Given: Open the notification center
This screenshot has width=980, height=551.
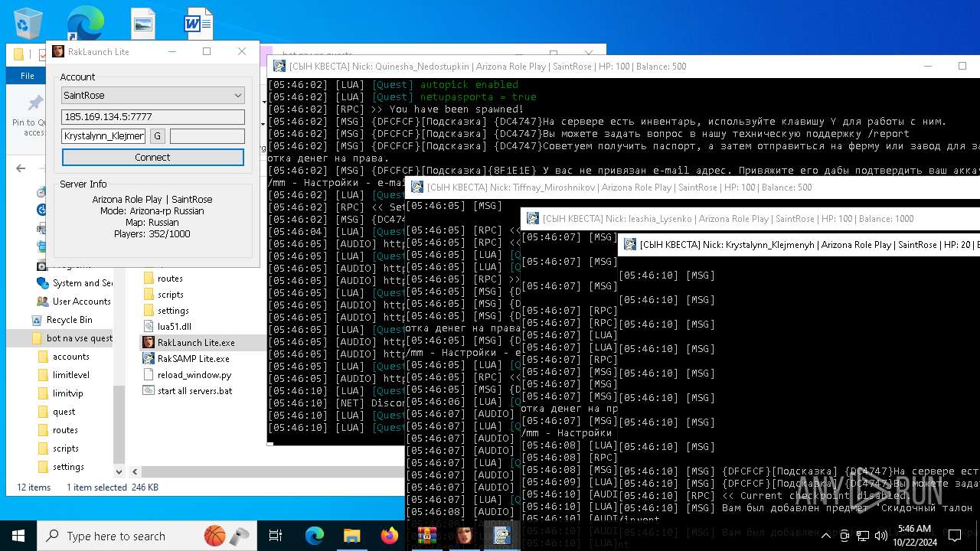Looking at the screenshot, I should coord(955,536).
